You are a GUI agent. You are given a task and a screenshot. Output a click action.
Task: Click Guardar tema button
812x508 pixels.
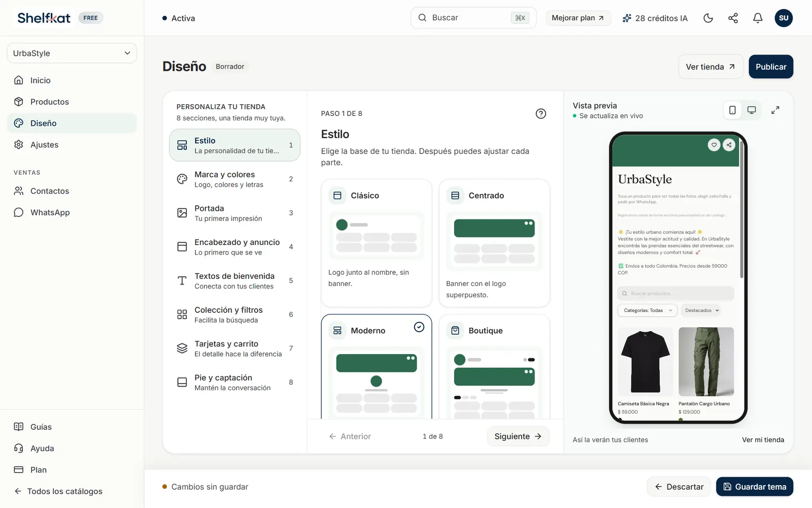pyautogui.click(x=755, y=487)
